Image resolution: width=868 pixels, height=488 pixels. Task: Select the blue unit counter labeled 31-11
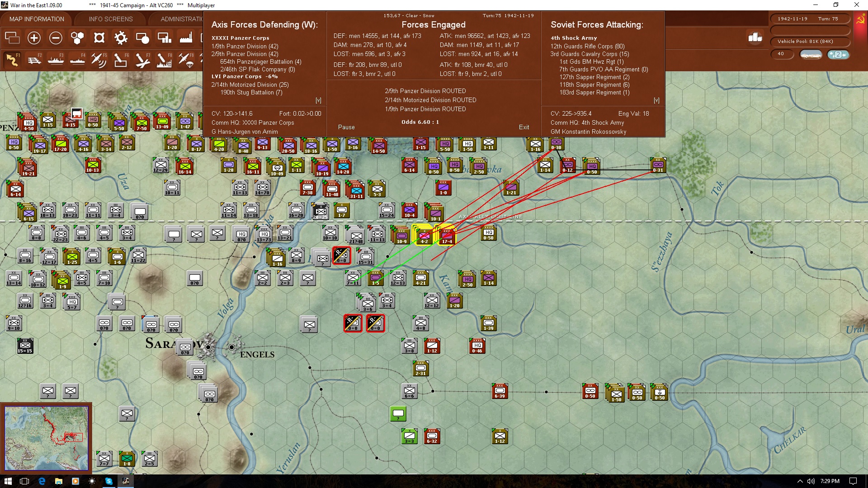click(x=356, y=191)
